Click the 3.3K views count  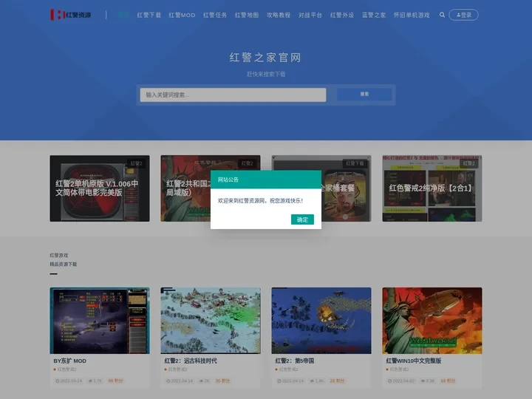click(x=428, y=381)
